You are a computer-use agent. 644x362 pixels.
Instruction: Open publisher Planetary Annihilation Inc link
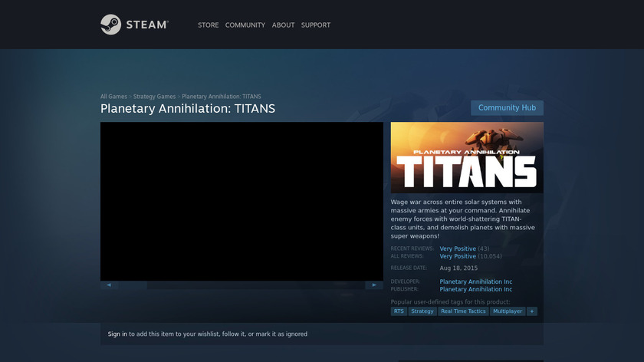pyautogui.click(x=476, y=289)
